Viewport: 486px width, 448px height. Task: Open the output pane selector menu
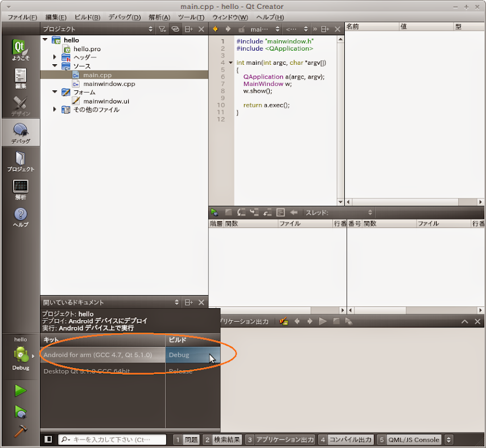[x=449, y=439]
